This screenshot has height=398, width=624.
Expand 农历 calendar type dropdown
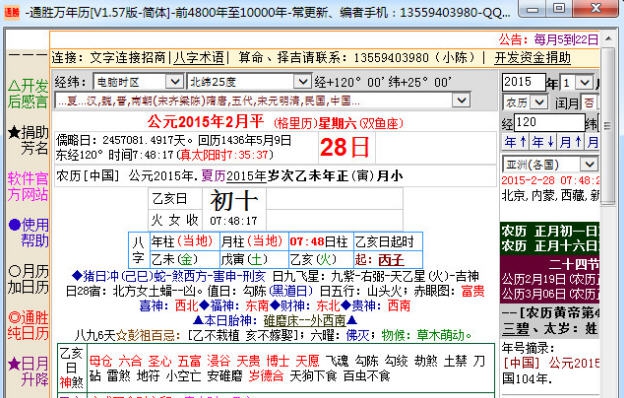tap(539, 102)
